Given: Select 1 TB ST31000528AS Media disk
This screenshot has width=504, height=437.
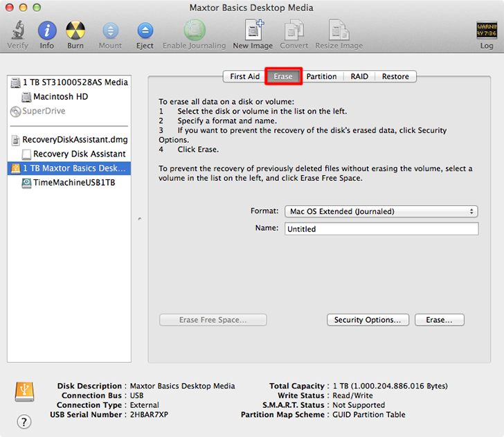Looking at the screenshot, I should pos(69,82).
